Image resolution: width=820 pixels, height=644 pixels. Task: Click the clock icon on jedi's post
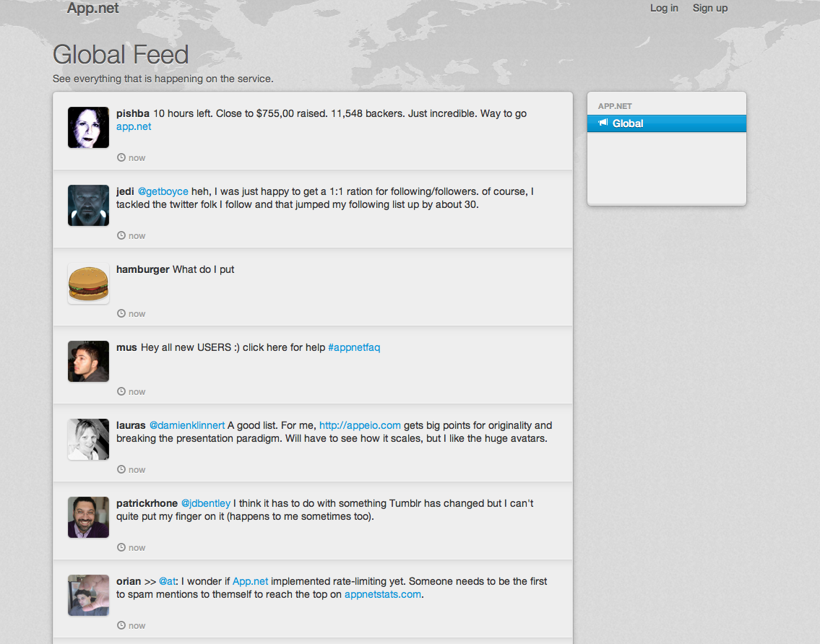pos(121,235)
